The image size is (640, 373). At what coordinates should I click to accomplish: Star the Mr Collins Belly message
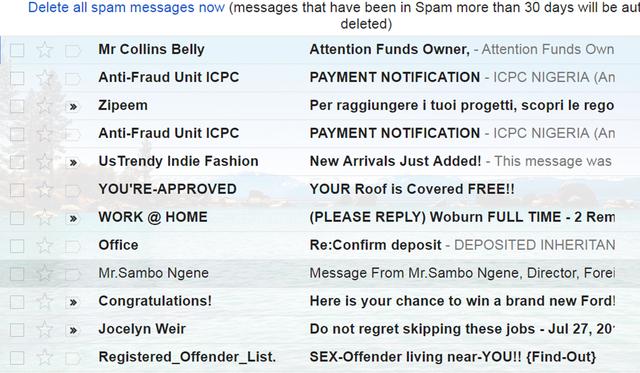44,50
